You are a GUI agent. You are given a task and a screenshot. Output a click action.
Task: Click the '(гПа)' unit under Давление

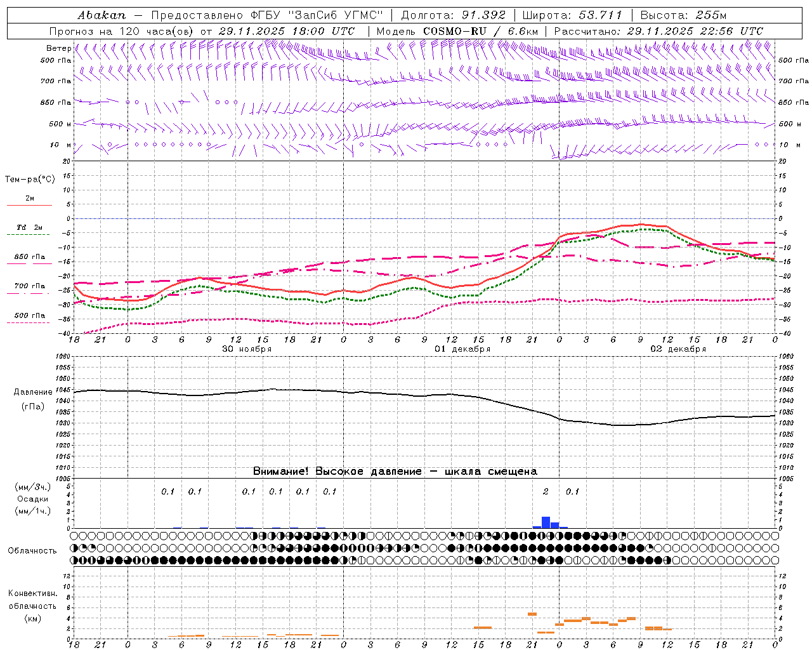[32, 407]
